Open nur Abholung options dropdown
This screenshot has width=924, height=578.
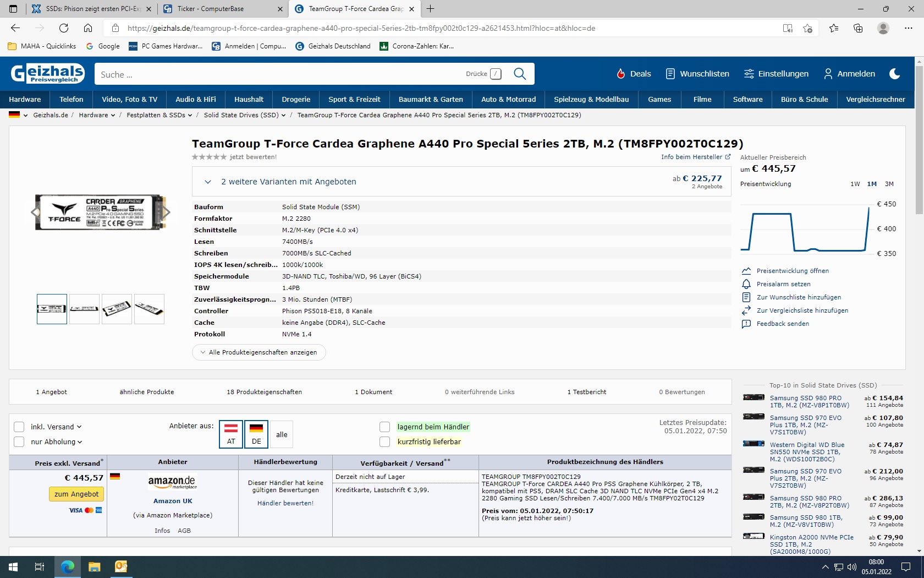click(x=80, y=441)
